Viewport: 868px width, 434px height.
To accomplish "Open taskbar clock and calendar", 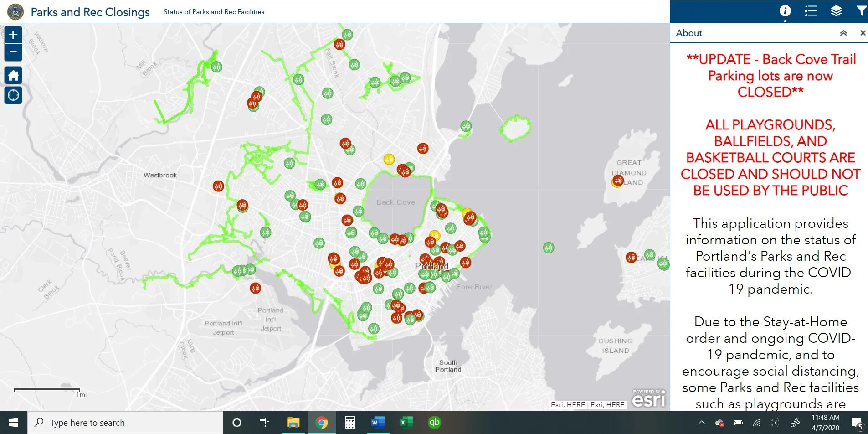I will tap(825, 423).
